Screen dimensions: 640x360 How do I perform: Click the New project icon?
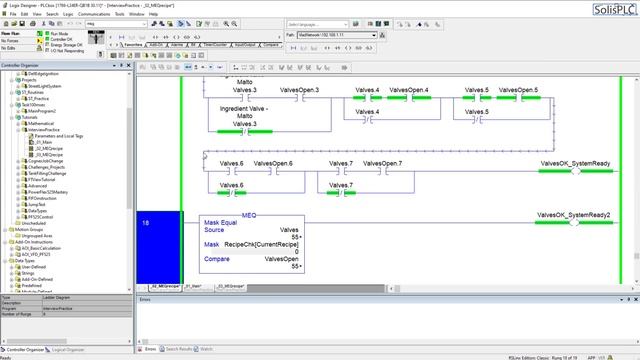point(6,24)
